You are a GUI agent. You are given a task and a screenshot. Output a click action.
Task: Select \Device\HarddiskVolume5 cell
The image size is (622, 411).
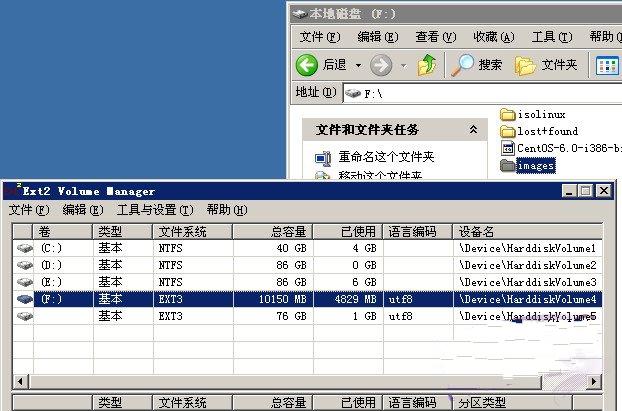(x=528, y=316)
